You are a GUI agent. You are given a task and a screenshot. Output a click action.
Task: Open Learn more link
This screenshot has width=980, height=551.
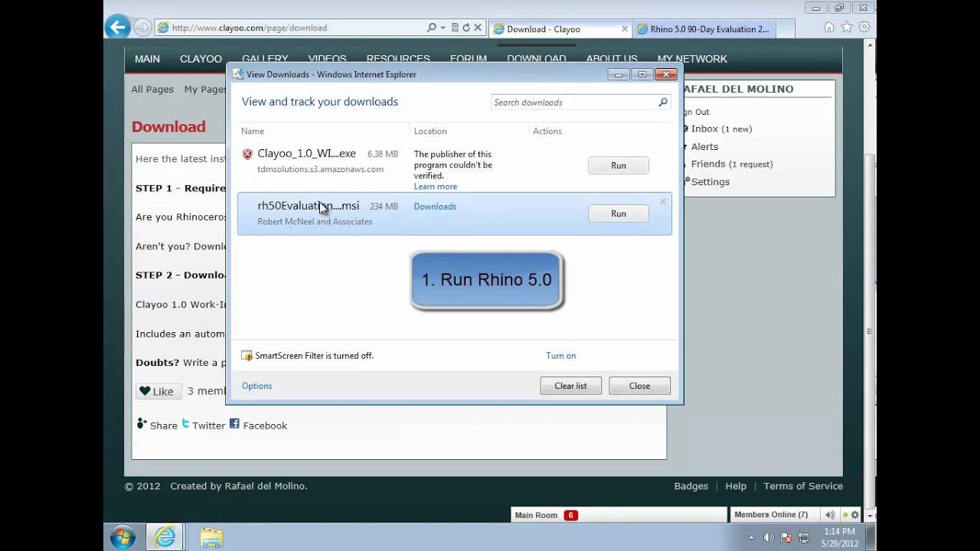(x=435, y=187)
